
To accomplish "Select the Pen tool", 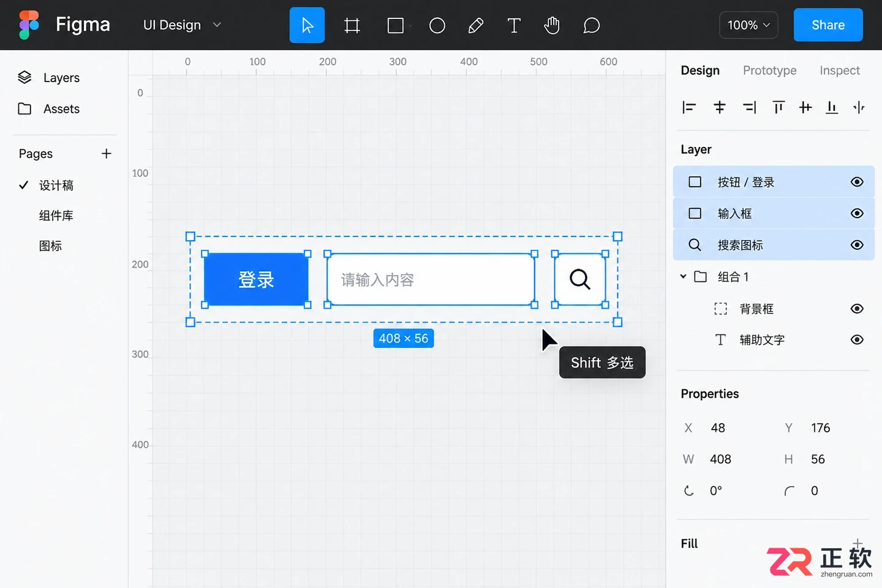I will click(x=476, y=25).
